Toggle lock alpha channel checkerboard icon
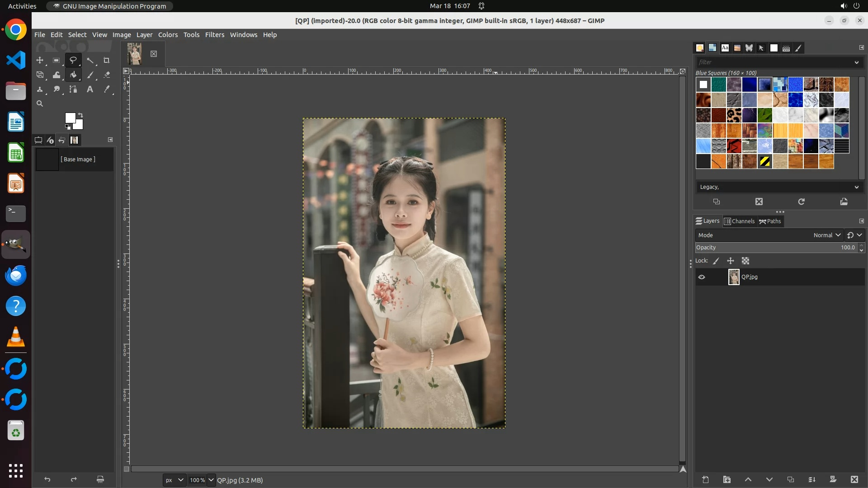 [x=745, y=261]
